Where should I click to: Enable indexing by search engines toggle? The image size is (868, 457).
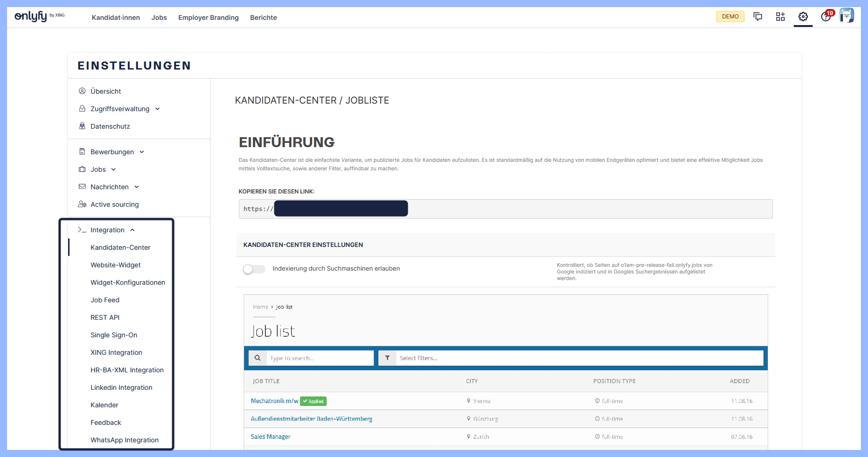pyautogui.click(x=254, y=269)
